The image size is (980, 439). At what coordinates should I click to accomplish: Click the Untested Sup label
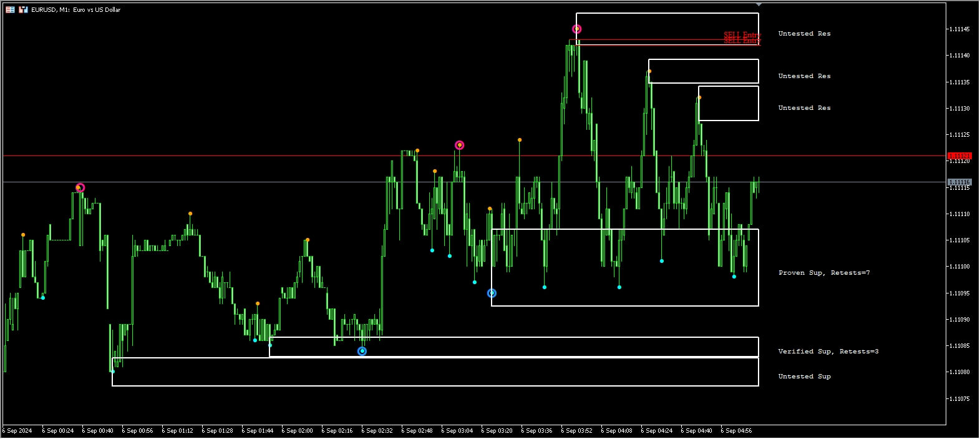804,377
